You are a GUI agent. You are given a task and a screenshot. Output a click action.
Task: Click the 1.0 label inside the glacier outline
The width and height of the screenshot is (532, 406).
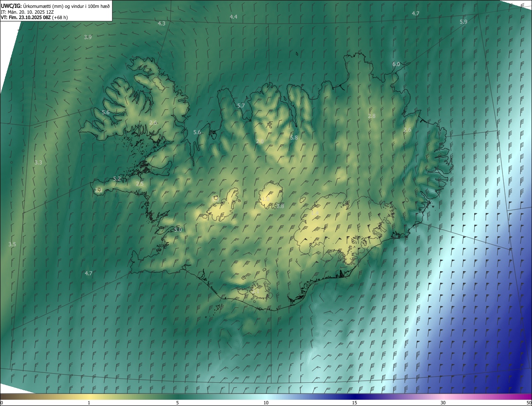tap(266, 199)
